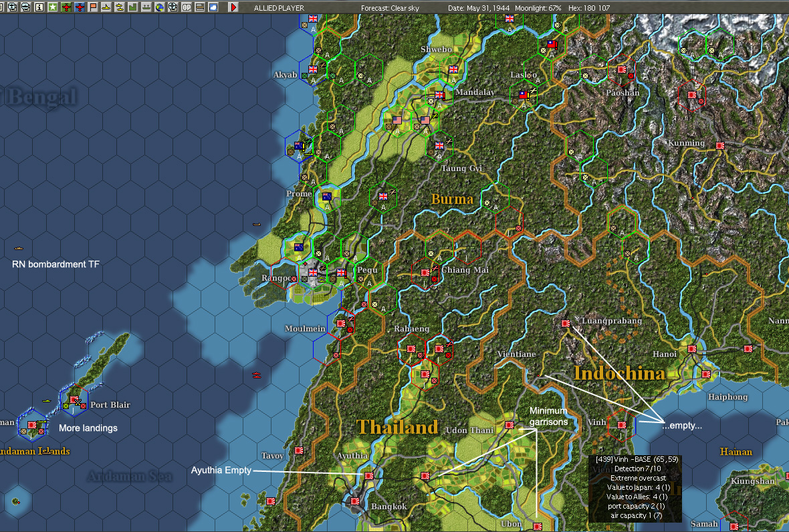Click the red end-turn arrow icon
Screen dimensions: 789x532
point(233,7)
